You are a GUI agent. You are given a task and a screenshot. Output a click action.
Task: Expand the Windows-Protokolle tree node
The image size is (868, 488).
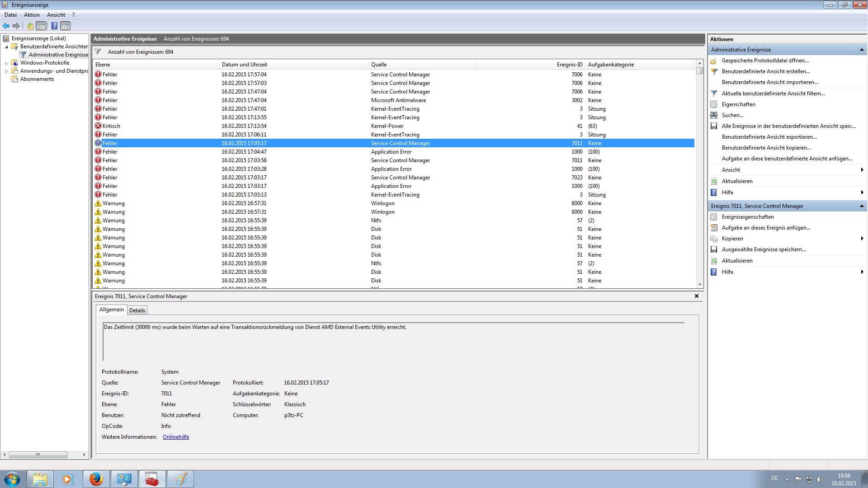6,63
